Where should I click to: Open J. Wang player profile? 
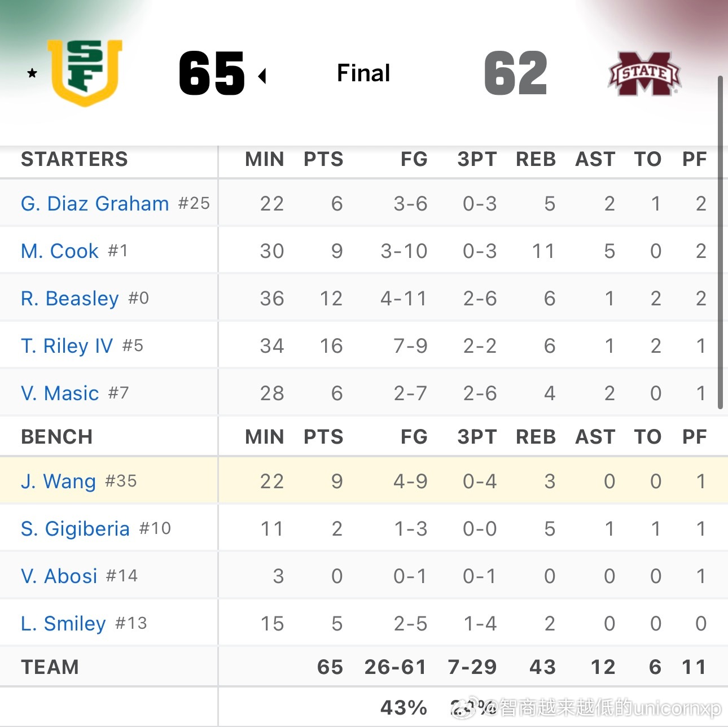tap(59, 481)
